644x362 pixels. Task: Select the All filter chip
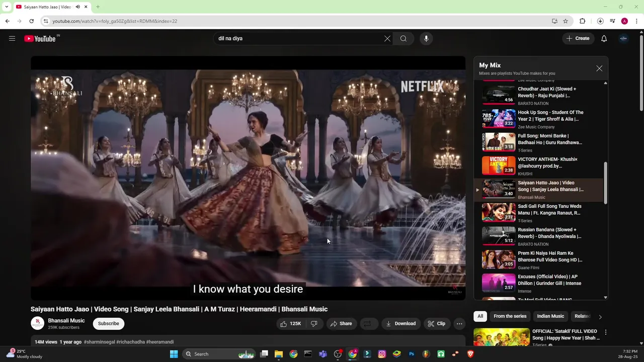pos(480,316)
